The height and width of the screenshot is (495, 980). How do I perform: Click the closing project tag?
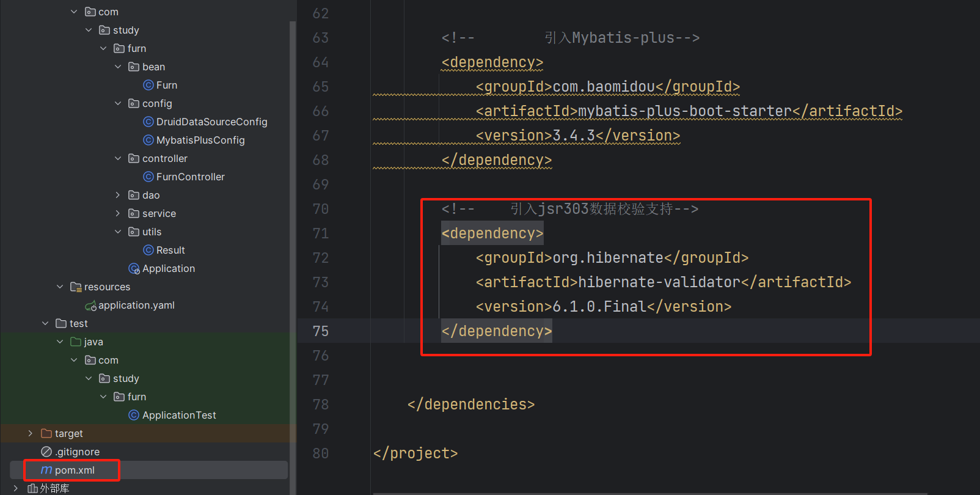pyautogui.click(x=415, y=453)
